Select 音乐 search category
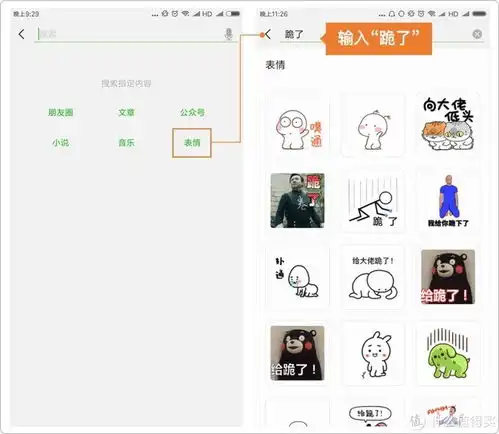 [126, 143]
